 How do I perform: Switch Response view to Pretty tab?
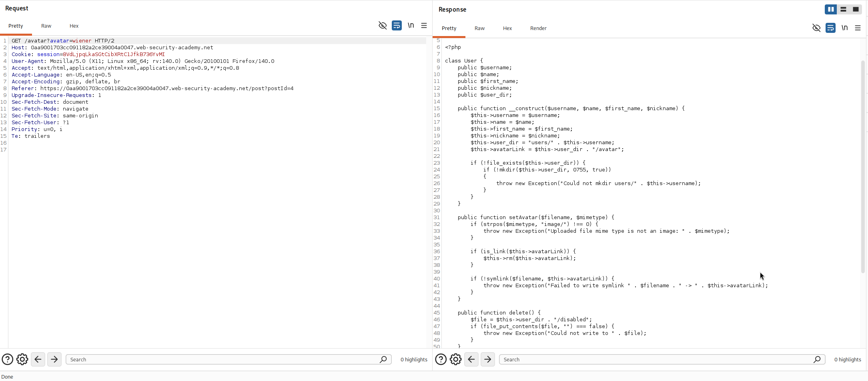coord(449,28)
